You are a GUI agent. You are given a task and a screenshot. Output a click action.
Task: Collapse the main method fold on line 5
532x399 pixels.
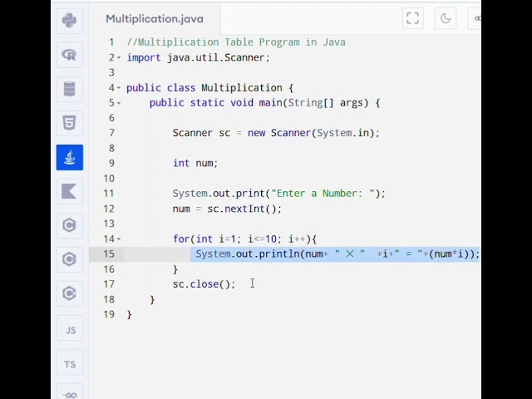point(119,103)
